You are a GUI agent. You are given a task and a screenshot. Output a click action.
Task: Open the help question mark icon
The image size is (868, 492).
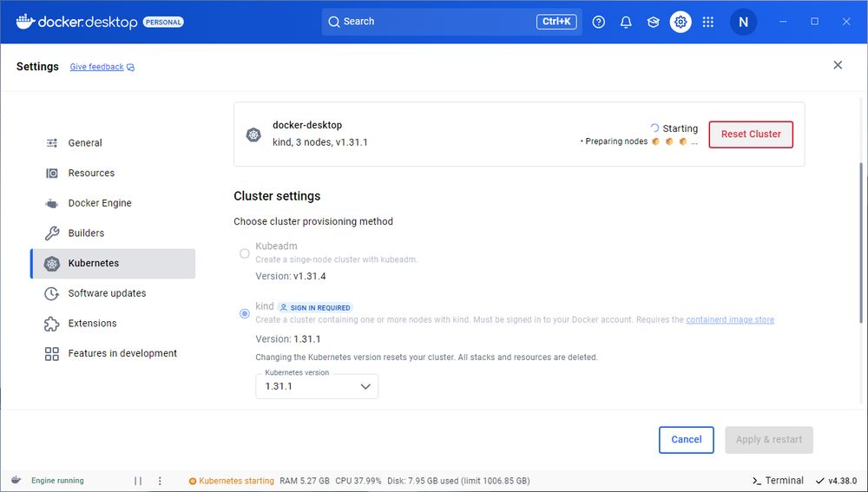click(598, 22)
